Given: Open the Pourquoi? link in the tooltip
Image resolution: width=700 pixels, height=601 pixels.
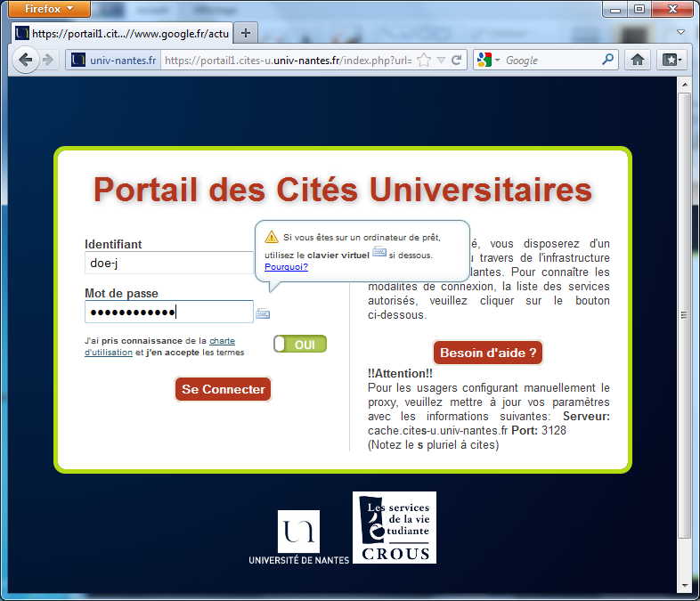Looking at the screenshot, I should point(286,266).
